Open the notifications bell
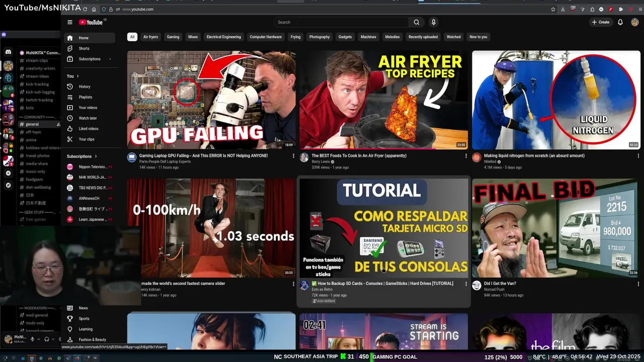644x362 pixels. tap(620, 22)
